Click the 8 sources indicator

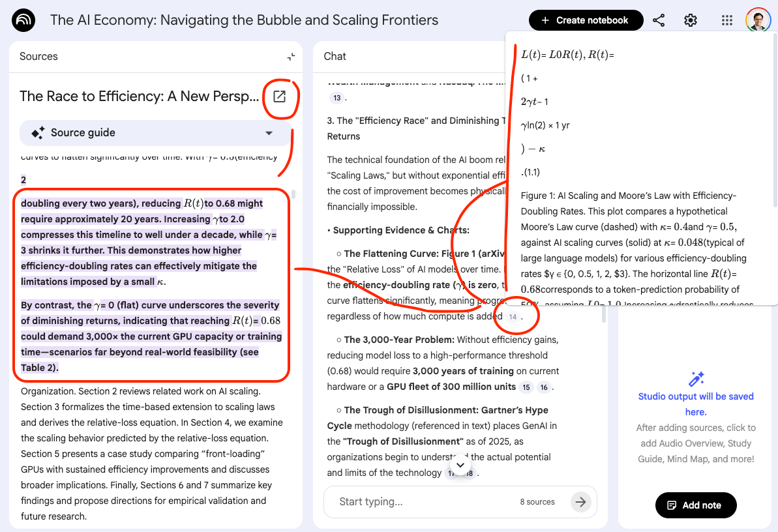tap(537, 502)
